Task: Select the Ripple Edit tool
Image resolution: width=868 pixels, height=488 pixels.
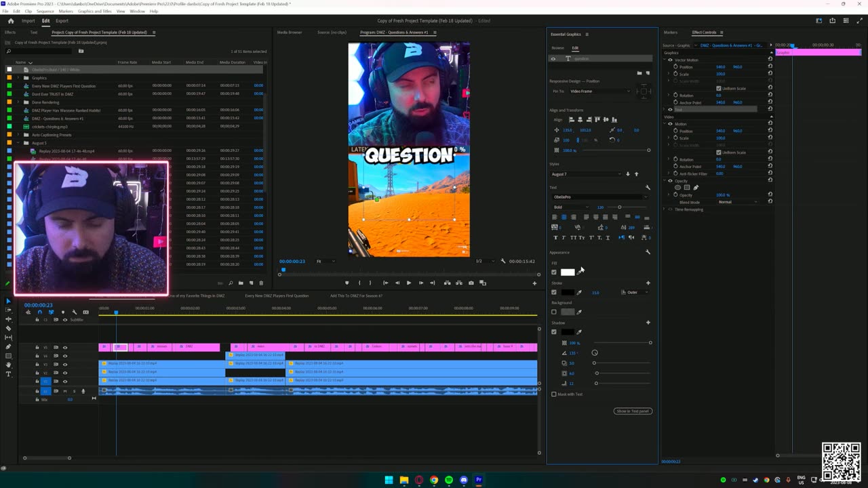Action: pyautogui.click(x=8, y=319)
